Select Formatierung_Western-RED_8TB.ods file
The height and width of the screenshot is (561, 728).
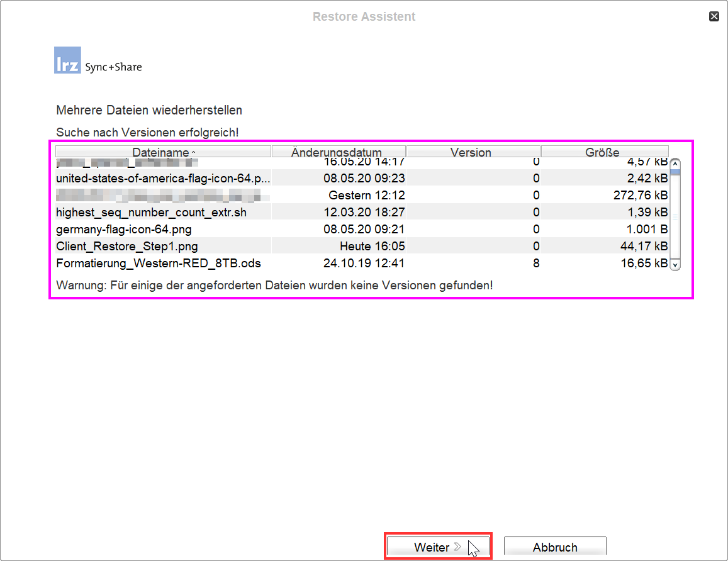158,264
